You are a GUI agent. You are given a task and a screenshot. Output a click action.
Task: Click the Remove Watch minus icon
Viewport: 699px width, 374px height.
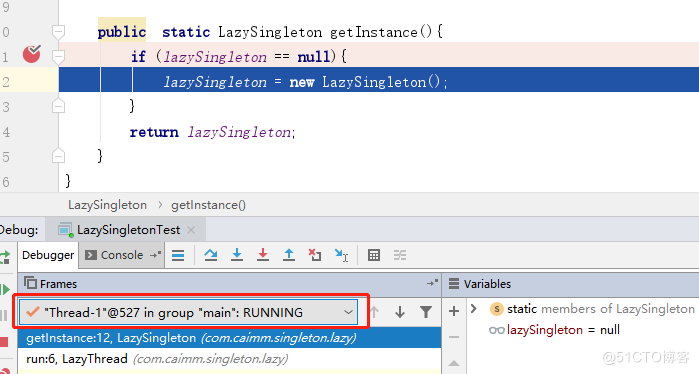point(454,337)
